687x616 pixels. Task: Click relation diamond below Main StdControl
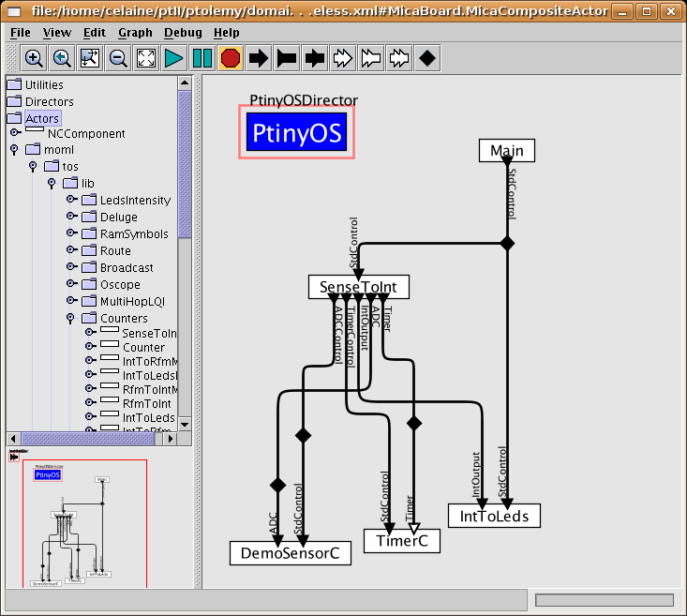[x=507, y=243]
